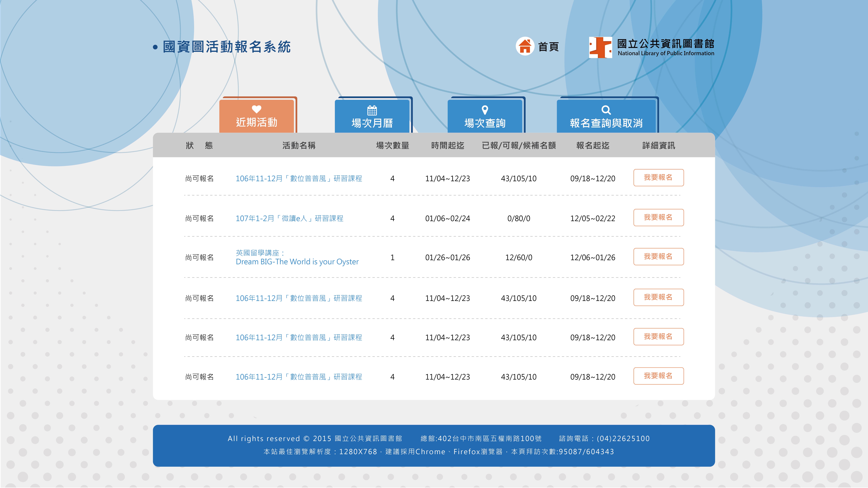Screen dimensions: 868x488
Task: Click the 01/26~01/26 time range
Action: point(447,258)
